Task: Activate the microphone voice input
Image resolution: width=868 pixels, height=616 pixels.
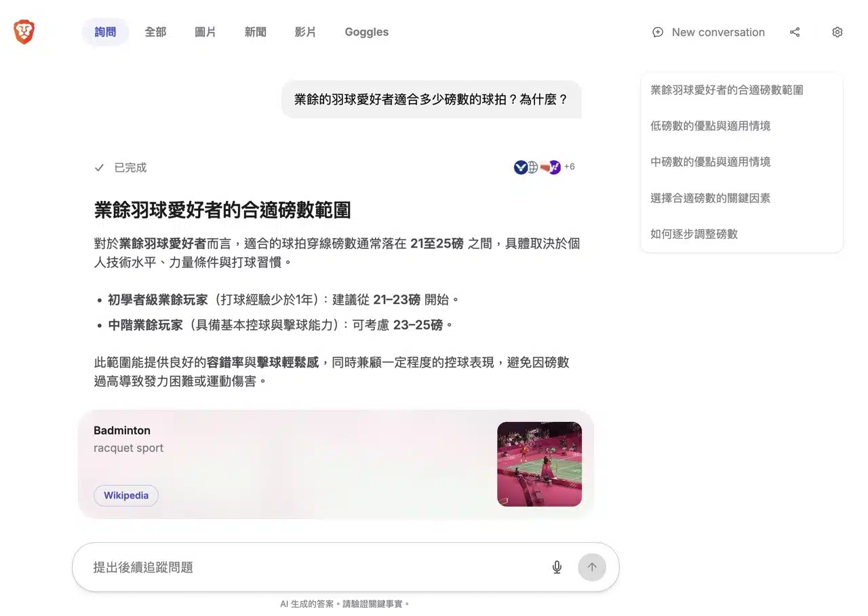Action: (557, 567)
